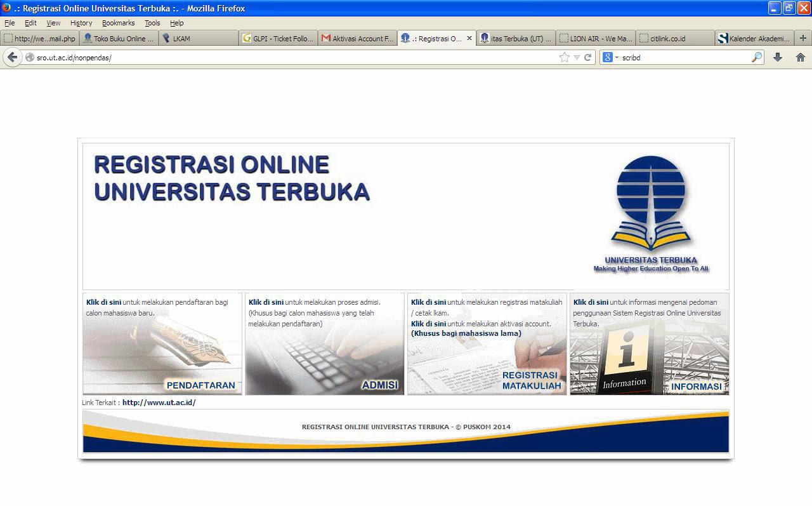
Task: Open the URL history dropdown arrow
Action: tap(577, 57)
